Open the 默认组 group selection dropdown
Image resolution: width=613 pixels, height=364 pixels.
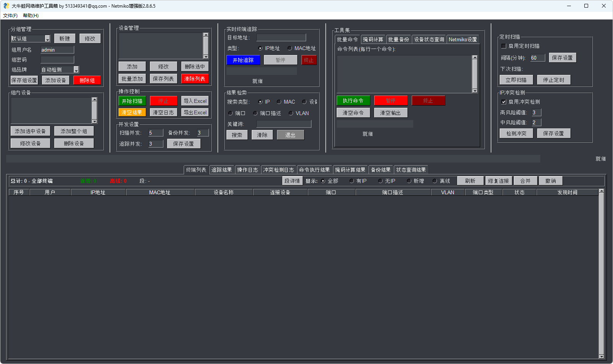click(47, 38)
